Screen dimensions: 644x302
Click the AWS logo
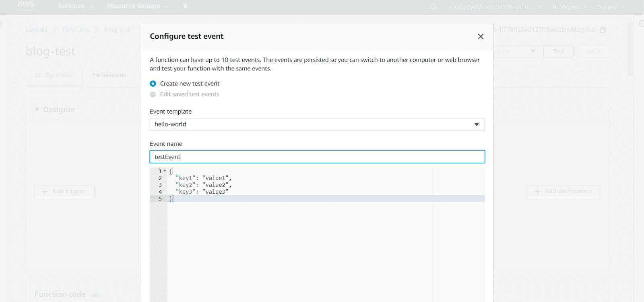(x=26, y=6)
